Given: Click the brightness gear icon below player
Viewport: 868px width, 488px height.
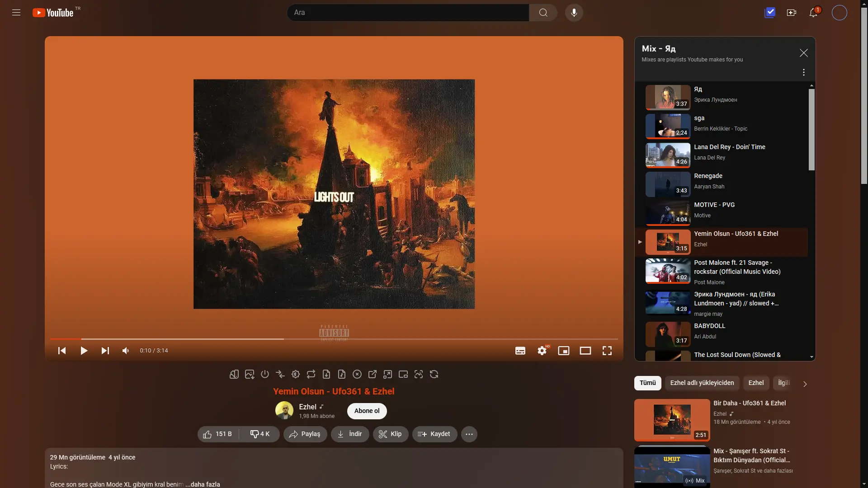Looking at the screenshot, I should (x=296, y=374).
